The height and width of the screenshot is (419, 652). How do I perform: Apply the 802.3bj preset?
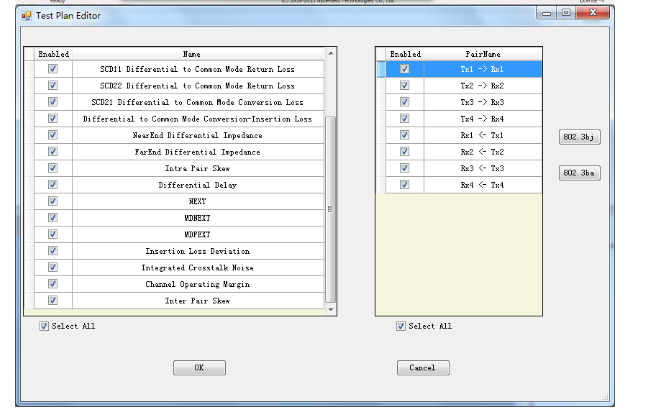click(579, 137)
